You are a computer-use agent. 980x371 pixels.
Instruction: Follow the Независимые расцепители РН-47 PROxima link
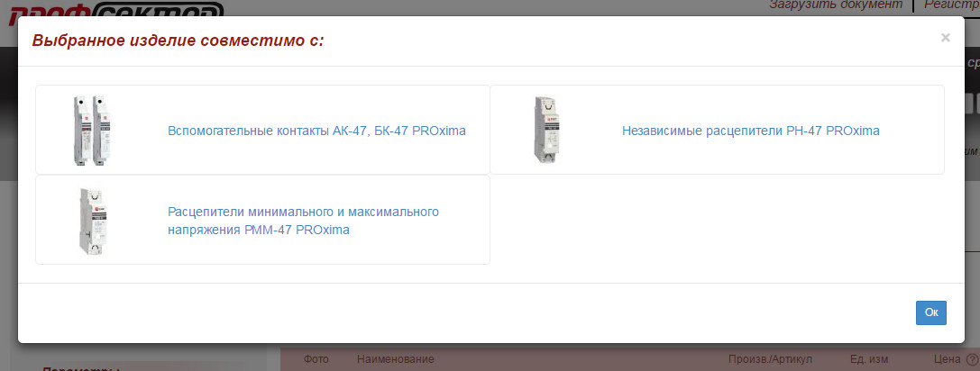tap(751, 131)
